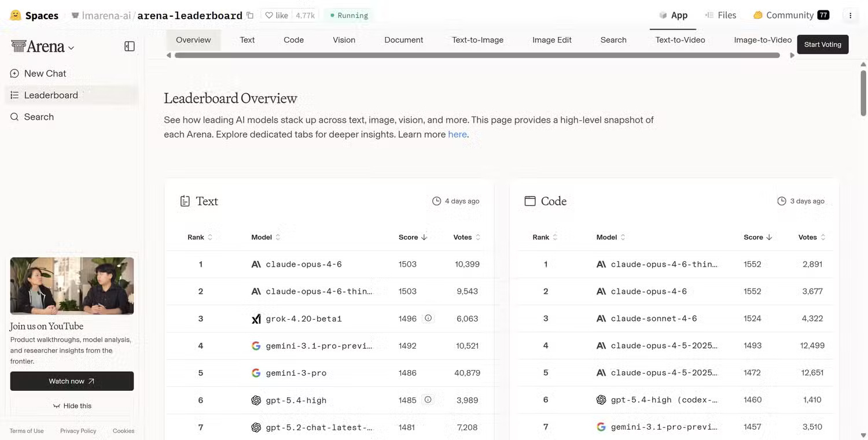Collapse the sidebar with the panel icon
Viewport: 868px width, 440px height.
[x=130, y=46]
